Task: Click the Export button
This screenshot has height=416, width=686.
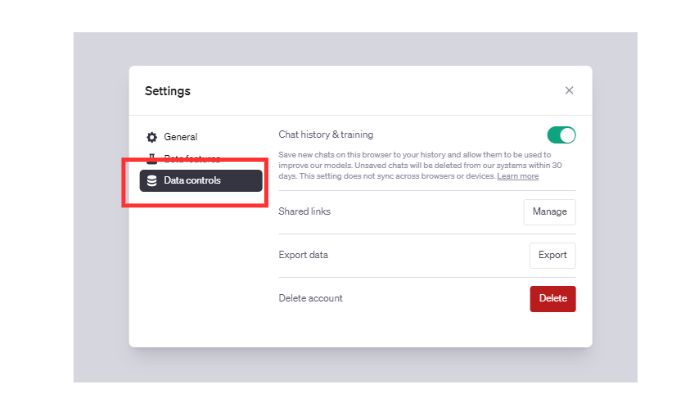Action: (x=552, y=255)
